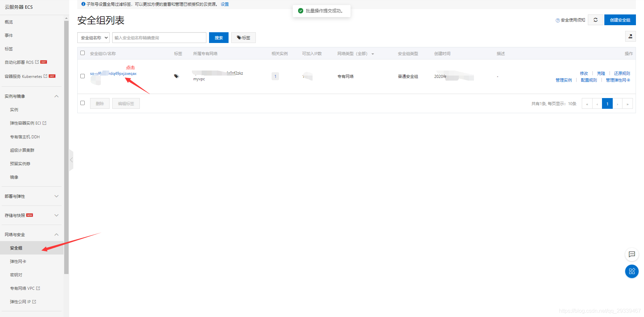Click the 还原规则 action link
This screenshot has width=644, height=317.
[x=622, y=73]
